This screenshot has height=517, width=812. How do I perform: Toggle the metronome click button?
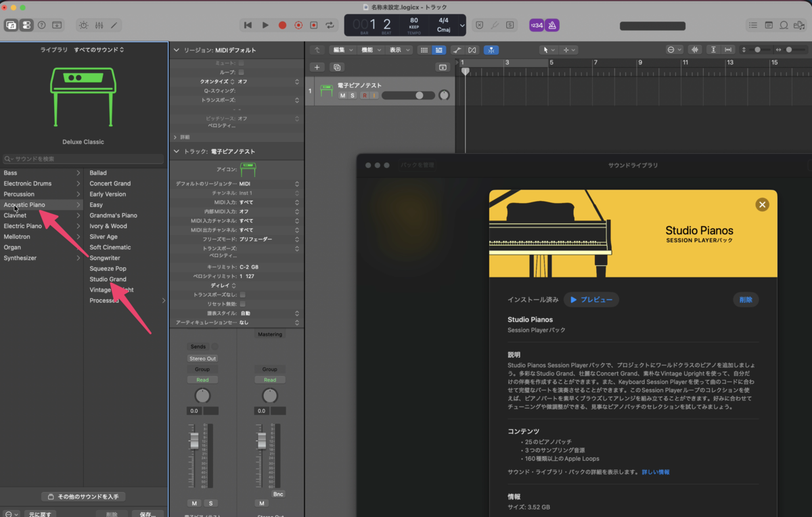(552, 25)
